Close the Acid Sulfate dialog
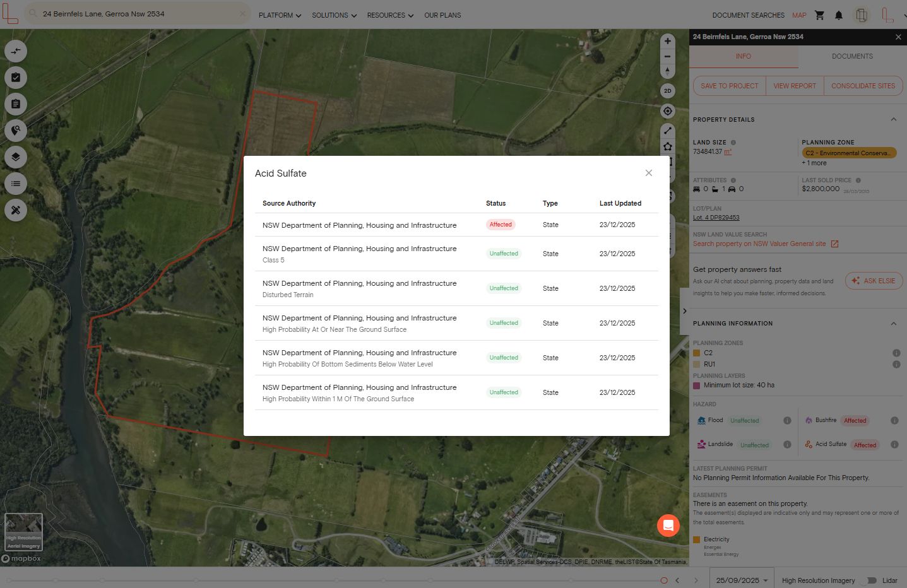Image resolution: width=907 pixels, height=588 pixels. [x=648, y=173]
